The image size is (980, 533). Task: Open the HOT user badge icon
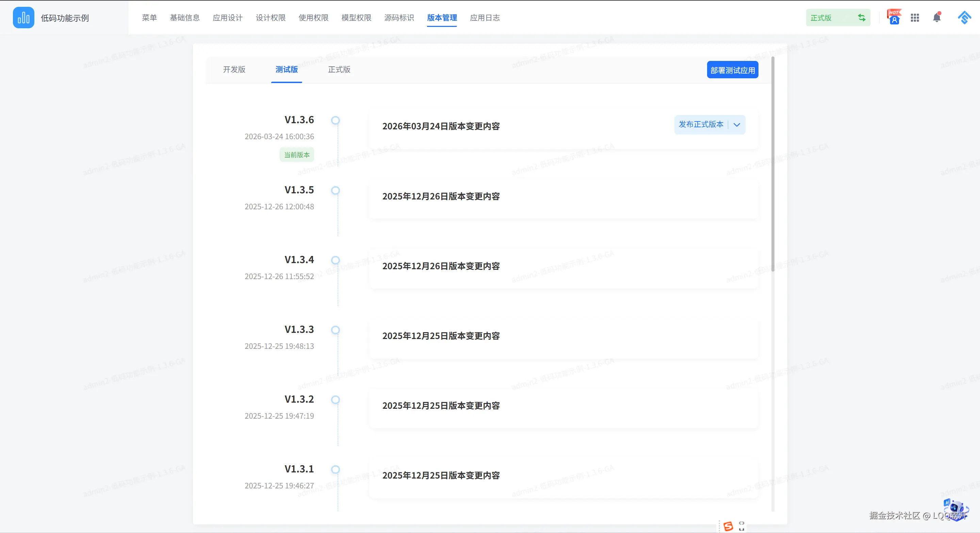894,17
